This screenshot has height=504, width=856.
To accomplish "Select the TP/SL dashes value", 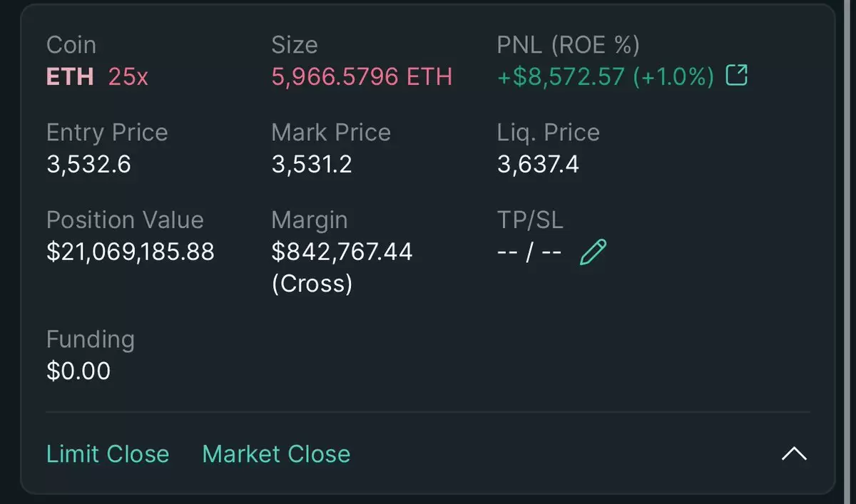I will click(x=529, y=252).
